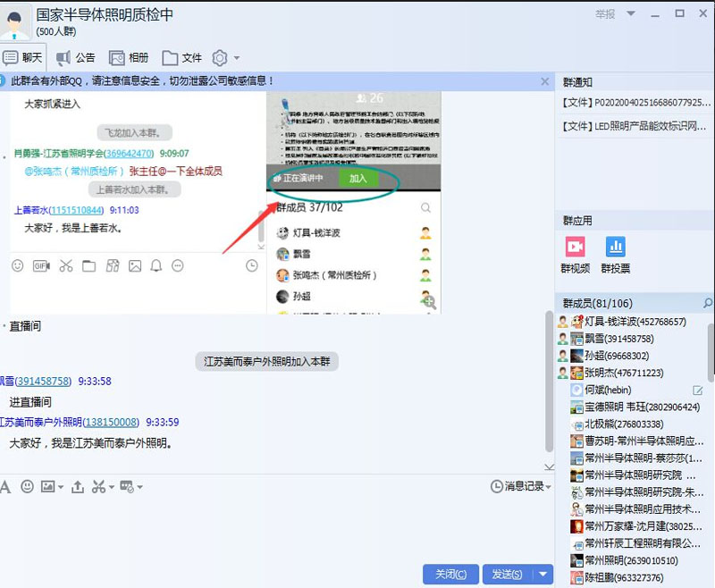715x588 pixels.
Task: Zoom the embedded screenshot with magnifier icon
Action: 429,302
